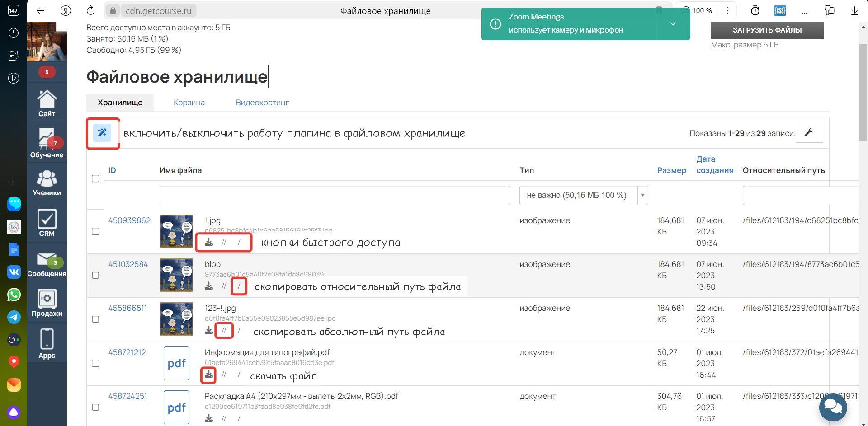Switch to the Видеохостинг tab
The image size is (868, 426).
tap(262, 103)
